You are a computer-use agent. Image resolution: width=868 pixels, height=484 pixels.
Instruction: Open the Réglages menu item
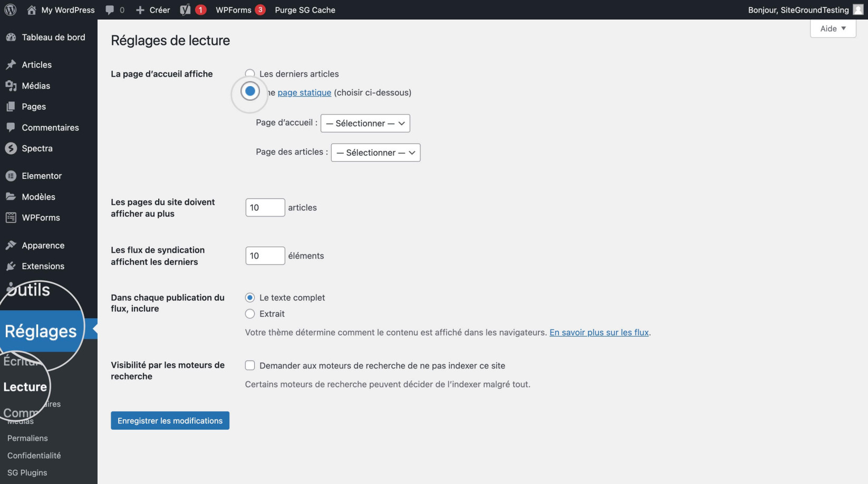41,331
